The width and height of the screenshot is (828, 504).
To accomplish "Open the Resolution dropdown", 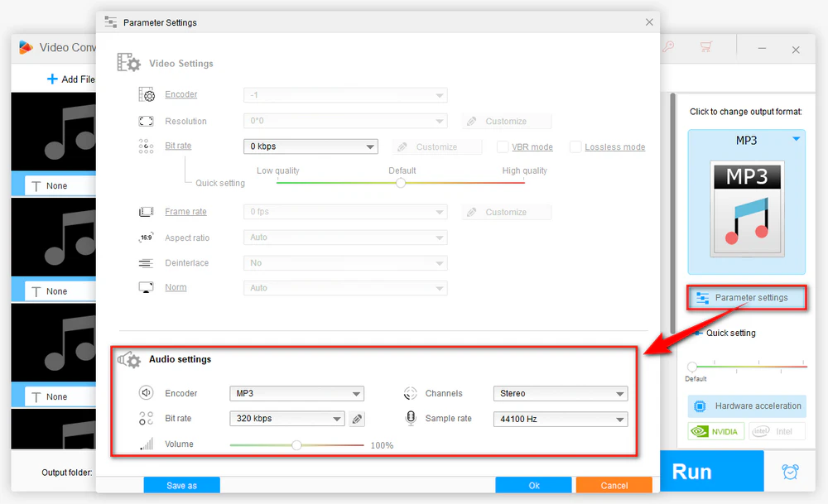I will tap(345, 121).
